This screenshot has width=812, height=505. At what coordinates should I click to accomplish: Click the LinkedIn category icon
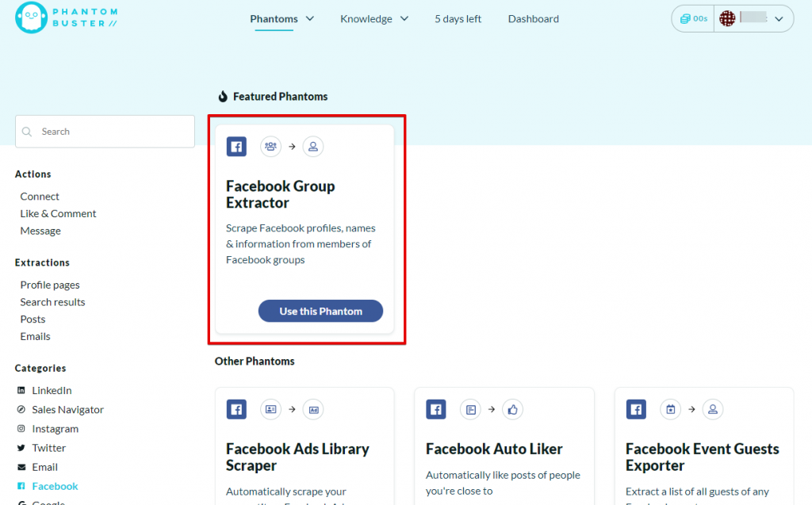tap(21, 390)
